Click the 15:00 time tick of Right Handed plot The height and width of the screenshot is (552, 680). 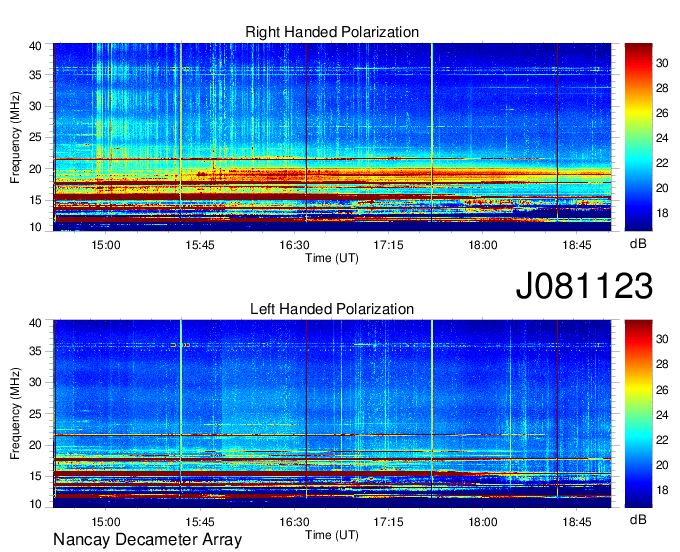pos(106,245)
